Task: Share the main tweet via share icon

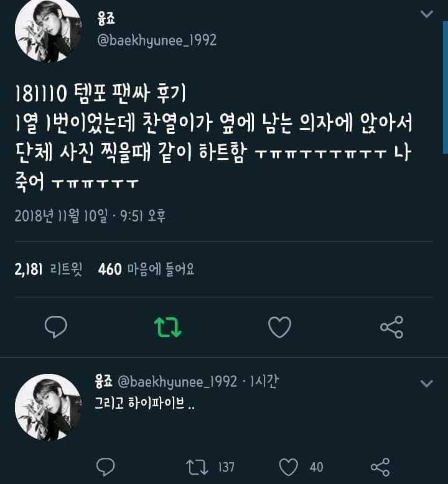Action: tap(391, 327)
